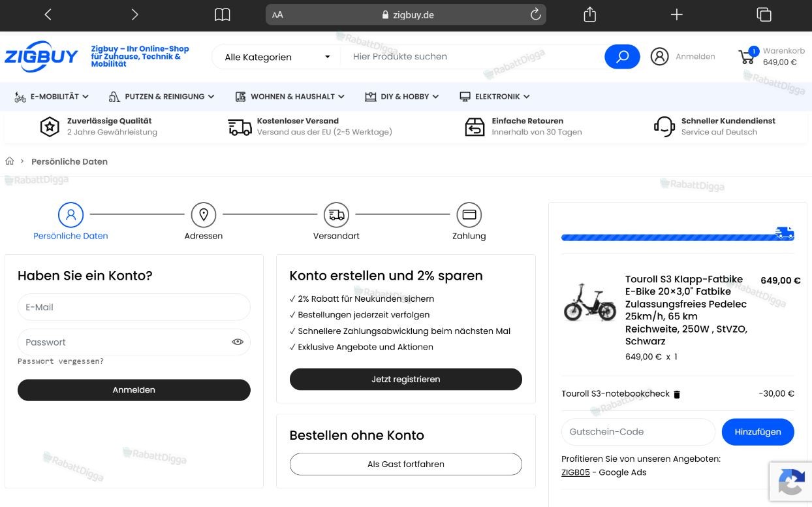Show all open tabs overview icon
The height and width of the screenshot is (507, 812).
(x=764, y=14)
